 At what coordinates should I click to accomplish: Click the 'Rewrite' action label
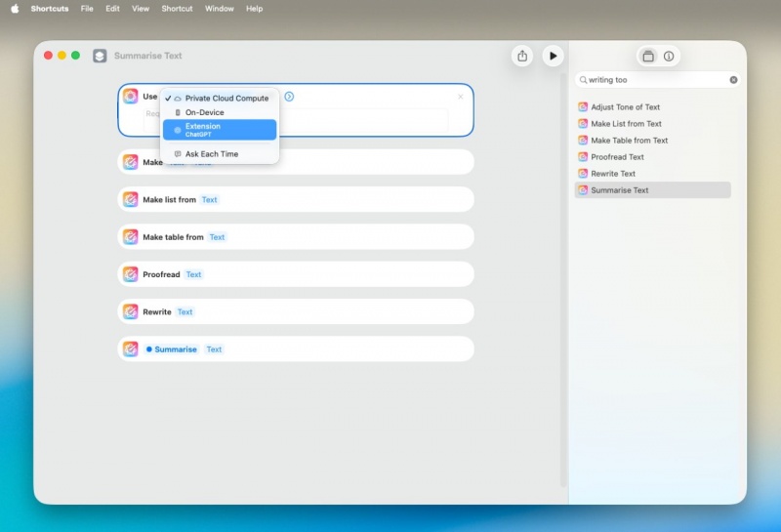tap(157, 311)
